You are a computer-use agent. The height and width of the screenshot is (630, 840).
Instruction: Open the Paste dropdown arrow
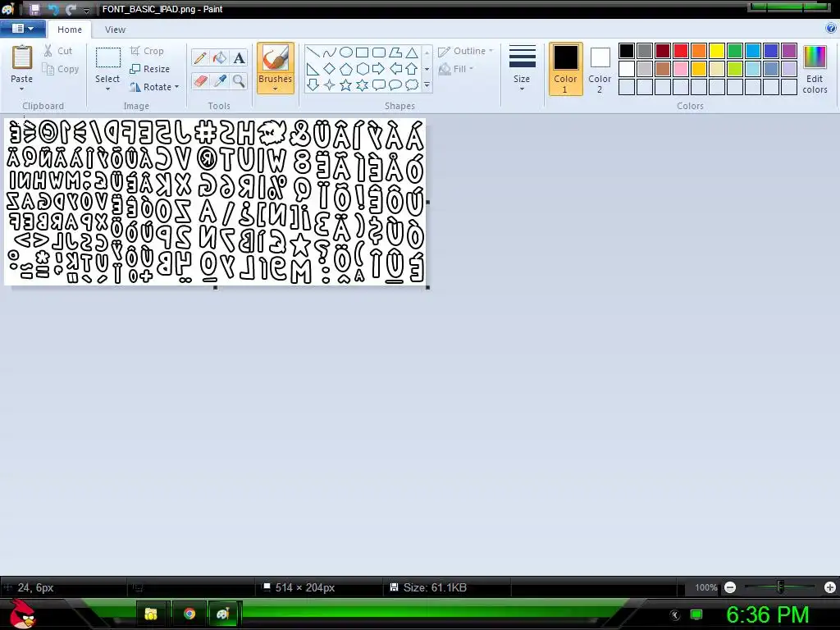[x=22, y=89]
